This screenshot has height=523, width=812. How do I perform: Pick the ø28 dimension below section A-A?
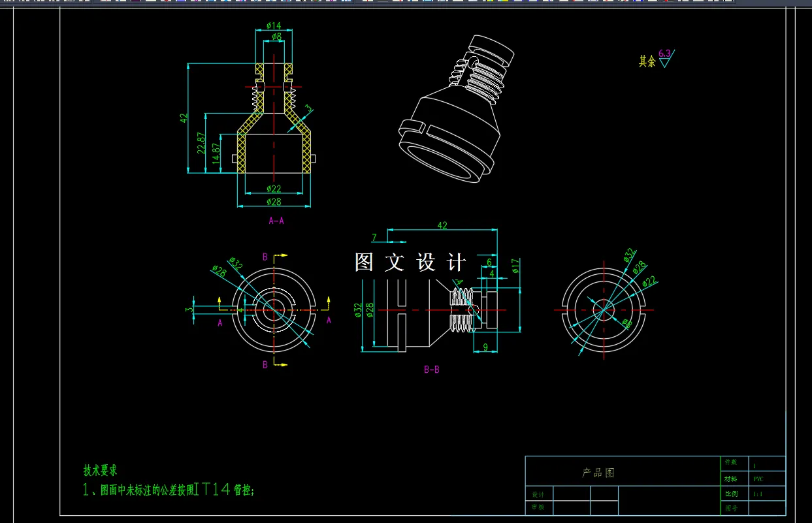(274, 201)
